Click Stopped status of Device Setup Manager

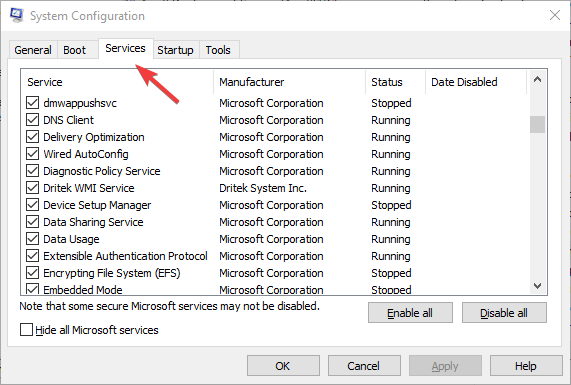pyautogui.click(x=391, y=205)
